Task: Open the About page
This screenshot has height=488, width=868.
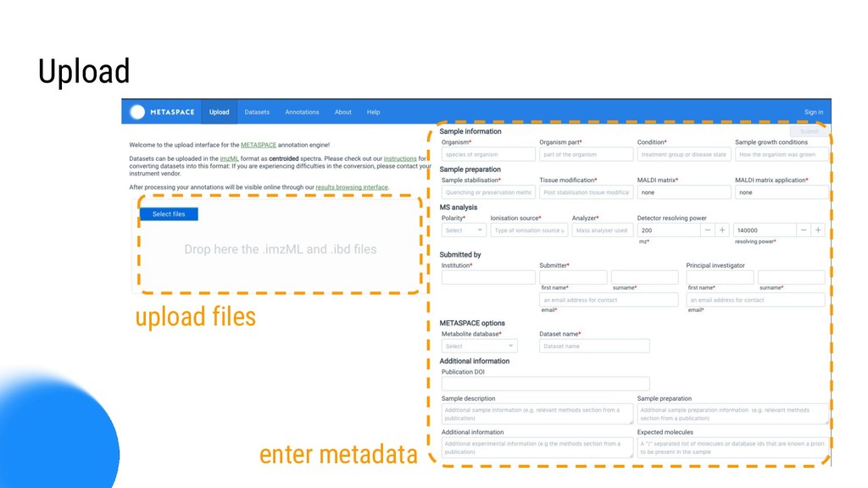Action: [342, 112]
